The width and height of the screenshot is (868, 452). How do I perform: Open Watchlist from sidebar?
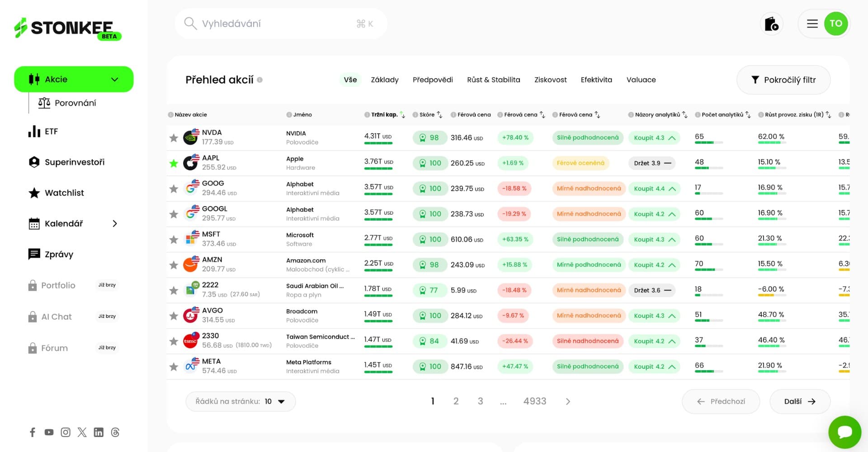coord(56,193)
